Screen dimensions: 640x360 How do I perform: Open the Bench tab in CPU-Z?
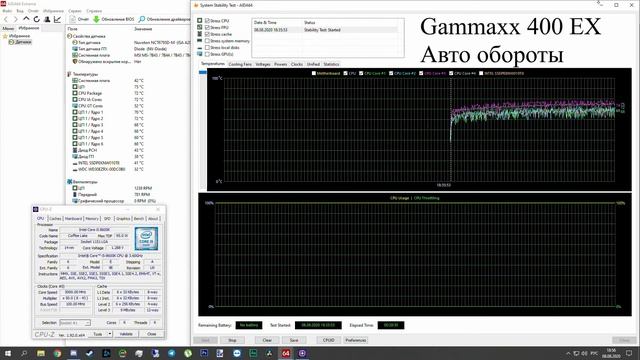click(x=139, y=219)
